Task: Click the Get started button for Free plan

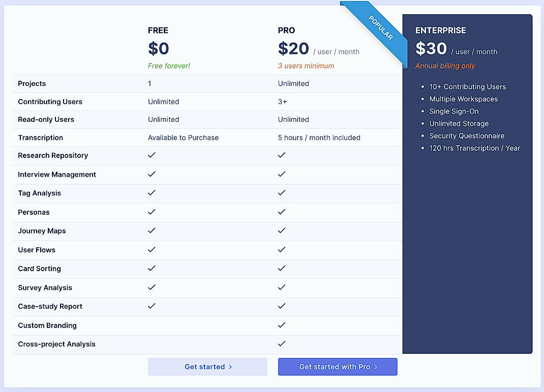Action: coord(207,367)
